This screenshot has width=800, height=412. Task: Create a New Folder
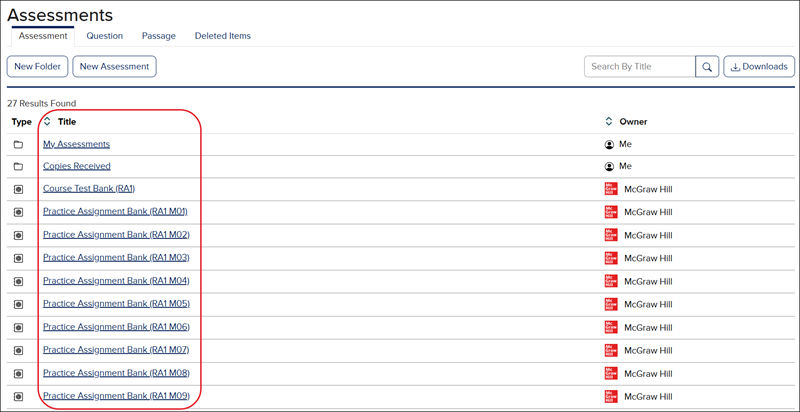[37, 67]
